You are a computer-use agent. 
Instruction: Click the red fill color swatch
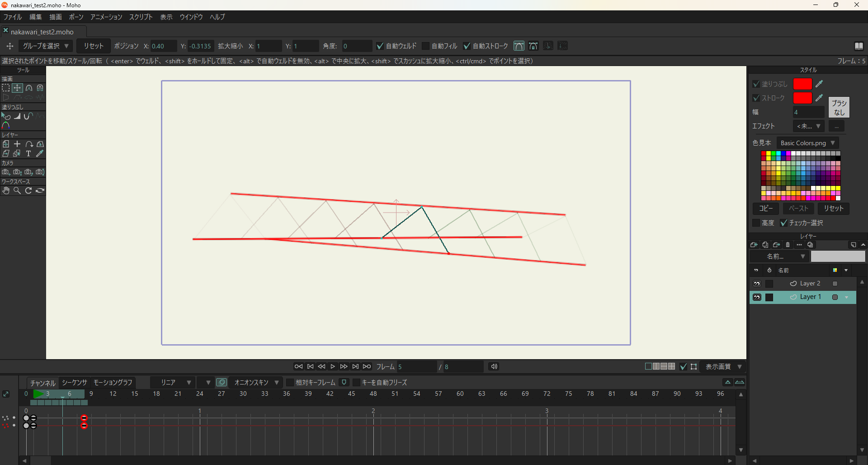coord(802,84)
